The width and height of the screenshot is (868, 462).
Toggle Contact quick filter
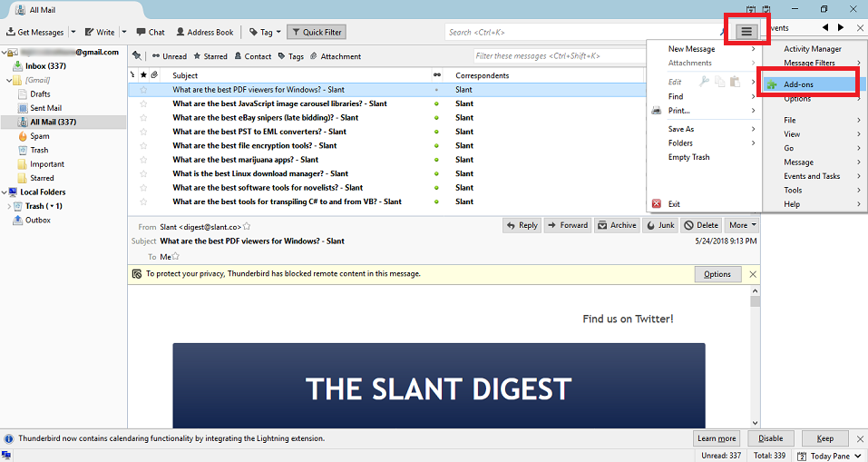tap(252, 56)
